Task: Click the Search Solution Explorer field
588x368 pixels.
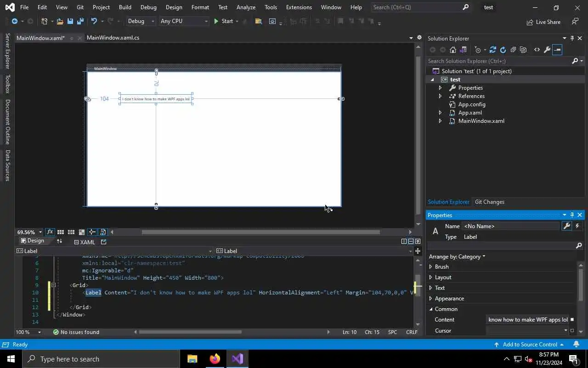Action: (499, 61)
